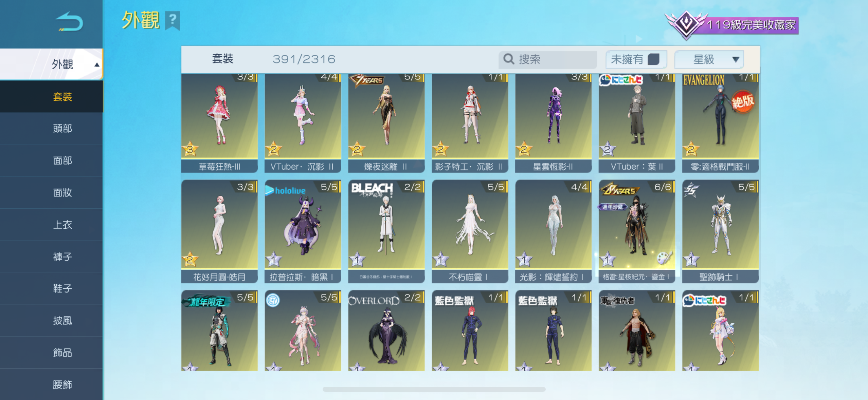Select the 拉普拉斯·暗黑 I outfit
The image size is (868, 400).
(303, 231)
